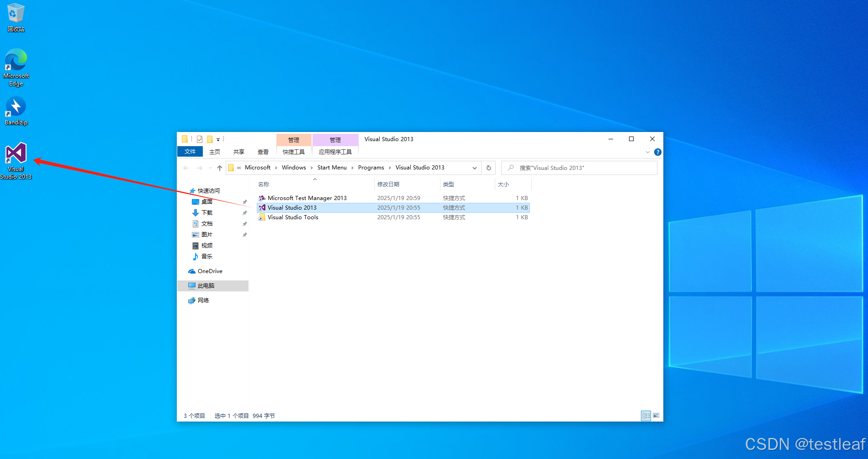Image resolution: width=868 pixels, height=459 pixels.
Task: Click the Programs breadcrumb
Action: [x=371, y=168]
